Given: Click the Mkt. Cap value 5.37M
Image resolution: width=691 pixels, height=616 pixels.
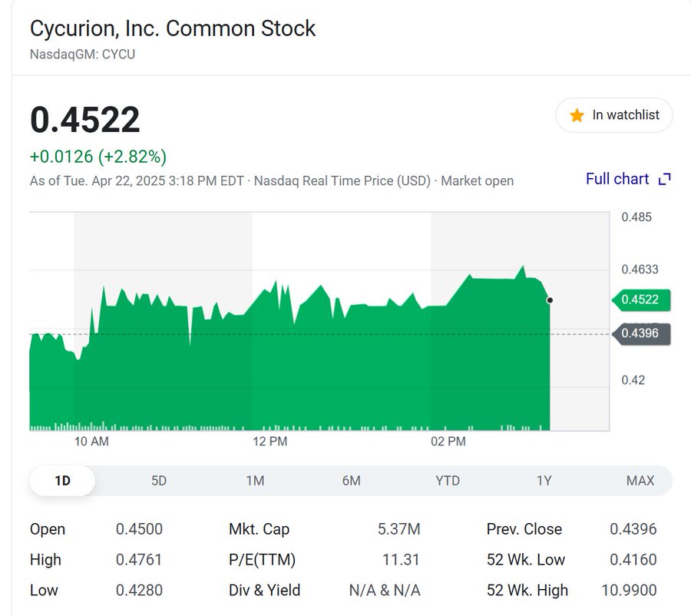Looking at the screenshot, I should point(398,529).
